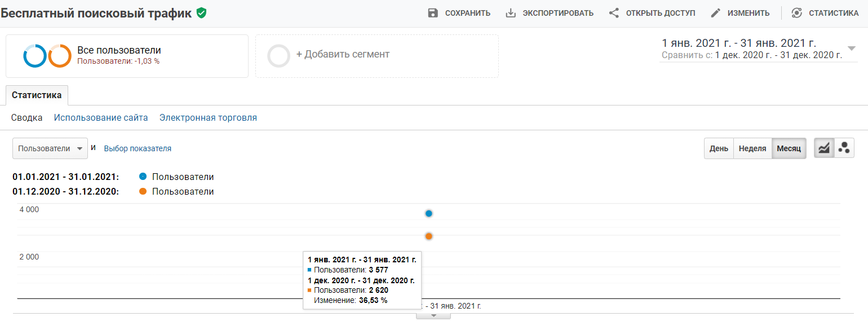Click Добавить сегмент to add a segment
868x321 pixels.
[x=343, y=55]
